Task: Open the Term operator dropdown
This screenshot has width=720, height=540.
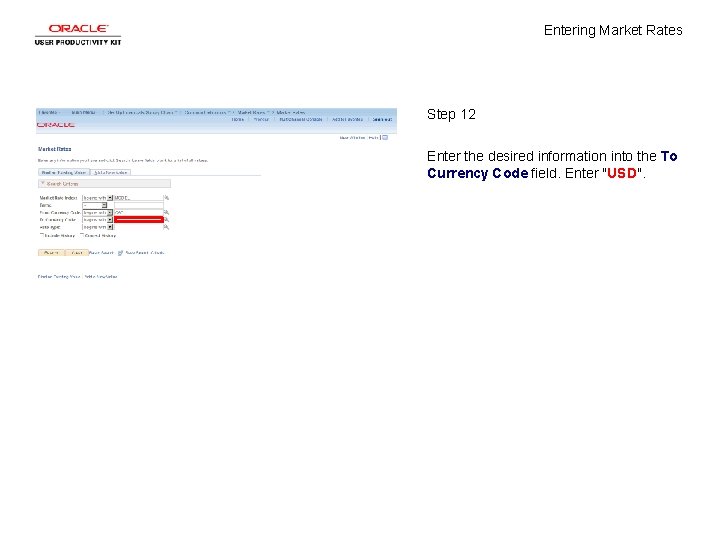Action: pos(95,205)
